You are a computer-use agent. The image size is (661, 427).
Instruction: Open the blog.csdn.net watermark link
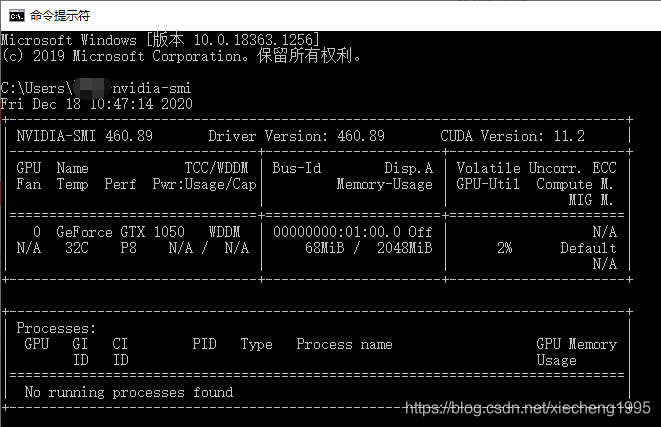[x=527, y=408]
